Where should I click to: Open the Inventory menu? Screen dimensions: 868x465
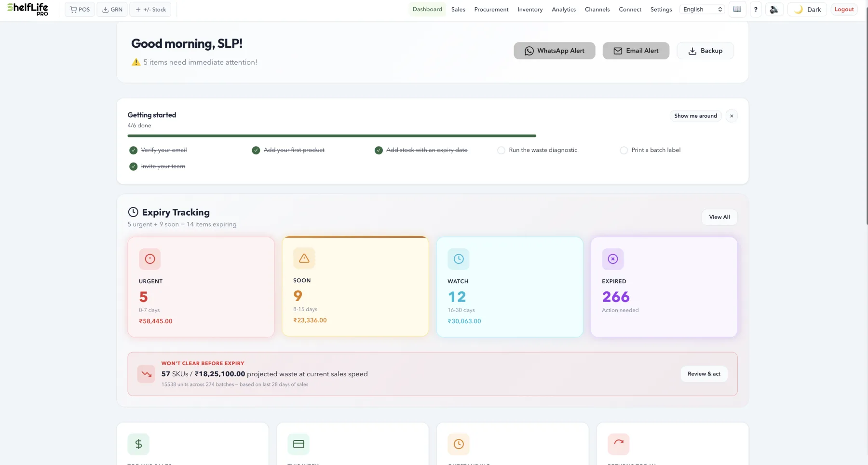[530, 9]
